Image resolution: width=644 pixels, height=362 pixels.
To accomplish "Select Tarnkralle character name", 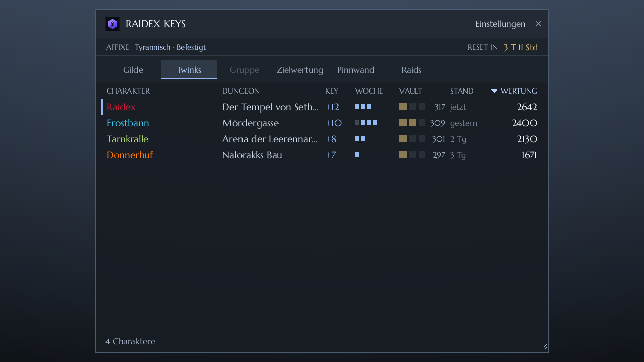I will coord(128,139).
